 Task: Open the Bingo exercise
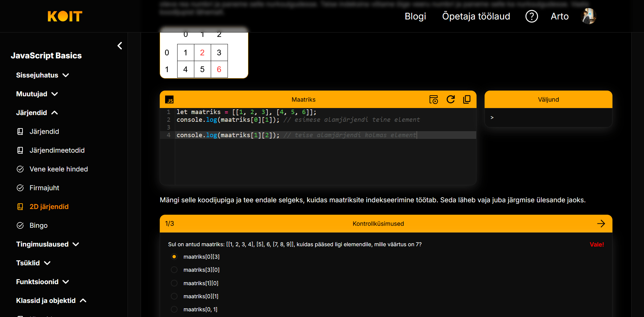[x=38, y=225]
